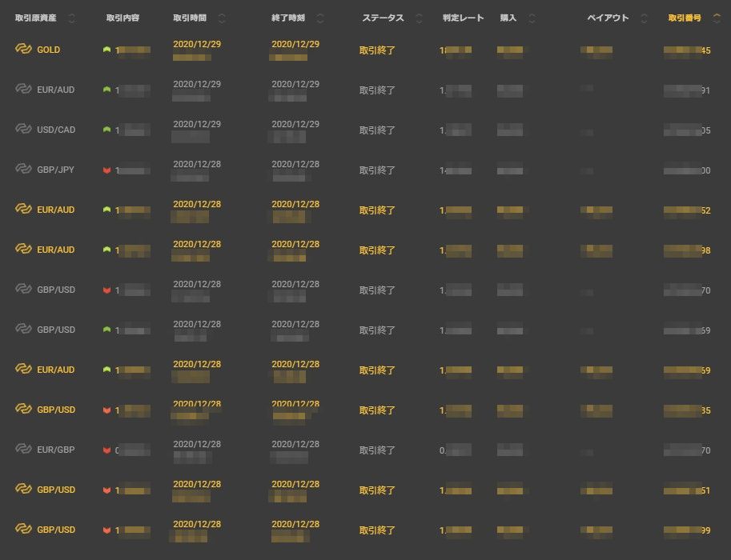731x560 pixels.
Task: Click the ペイアウト sort arrows
Action: point(647,18)
